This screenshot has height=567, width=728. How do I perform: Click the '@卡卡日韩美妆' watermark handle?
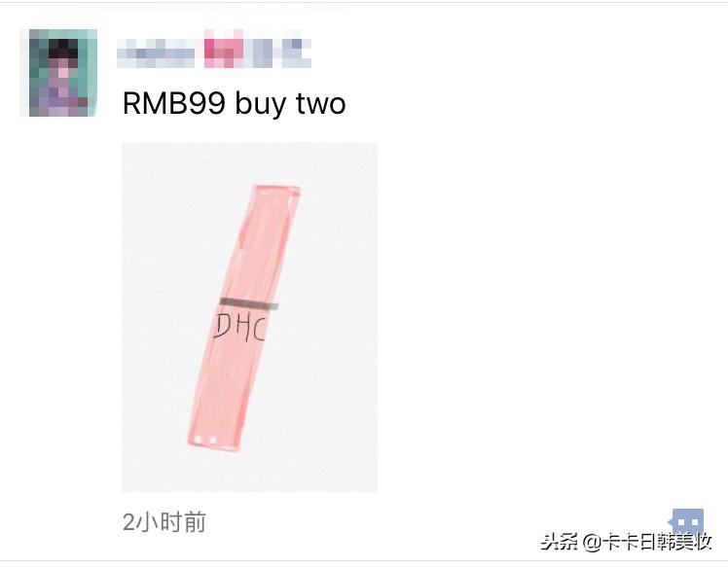(x=647, y=542)
